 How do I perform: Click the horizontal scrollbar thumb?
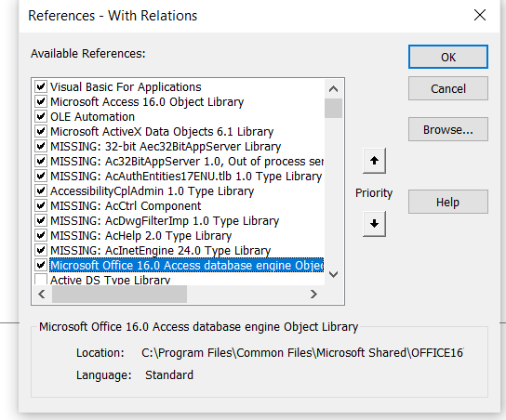pyautogui.click(x=119, y=294)
